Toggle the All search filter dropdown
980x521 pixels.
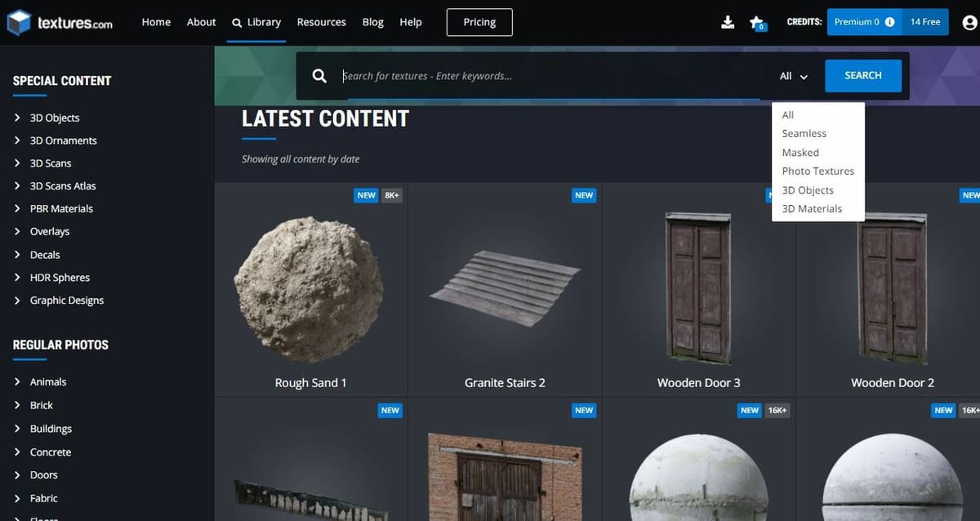click(793, 76)
